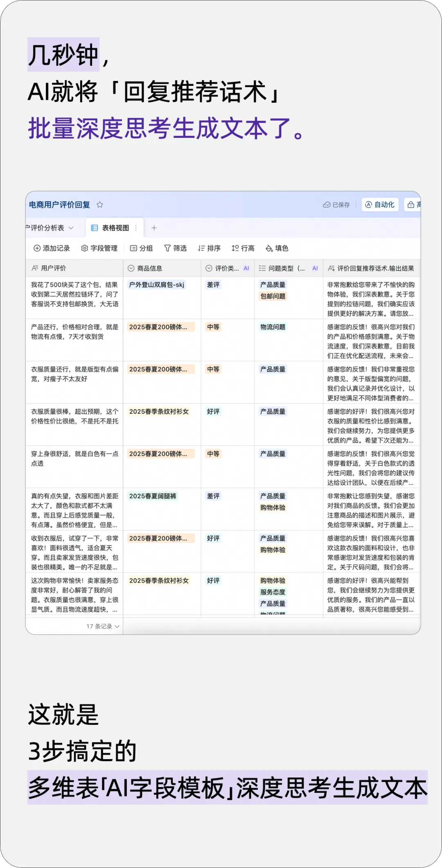Star the 电商用户评价回复 document
Image resolution: width=442 pixels, height=868 pixels.
[x=100, y=205]
